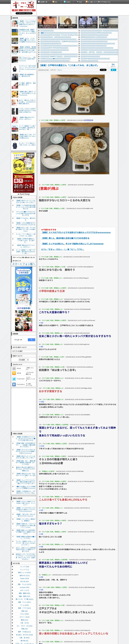Viewport: 129px width, 644px height.
Task: Click the tall MakeShop 正規代理店 ad
Action: click(x=24, y=299)
